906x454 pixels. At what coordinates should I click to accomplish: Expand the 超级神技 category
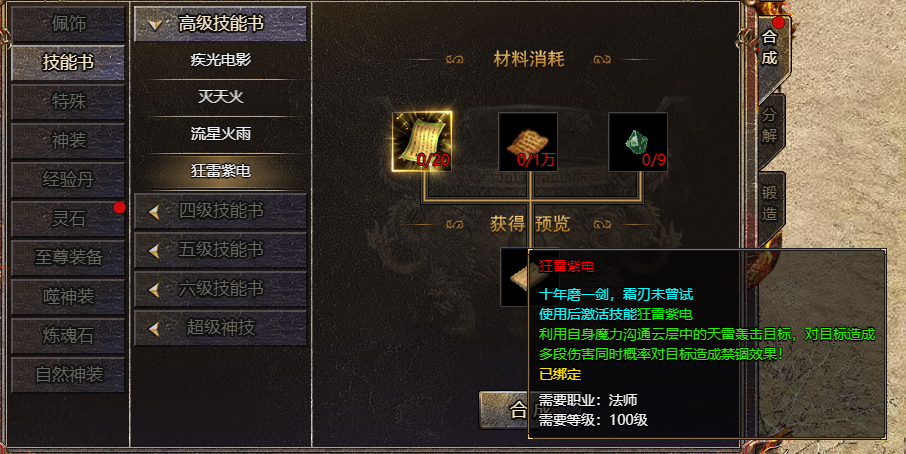click(x=220, y=328)
